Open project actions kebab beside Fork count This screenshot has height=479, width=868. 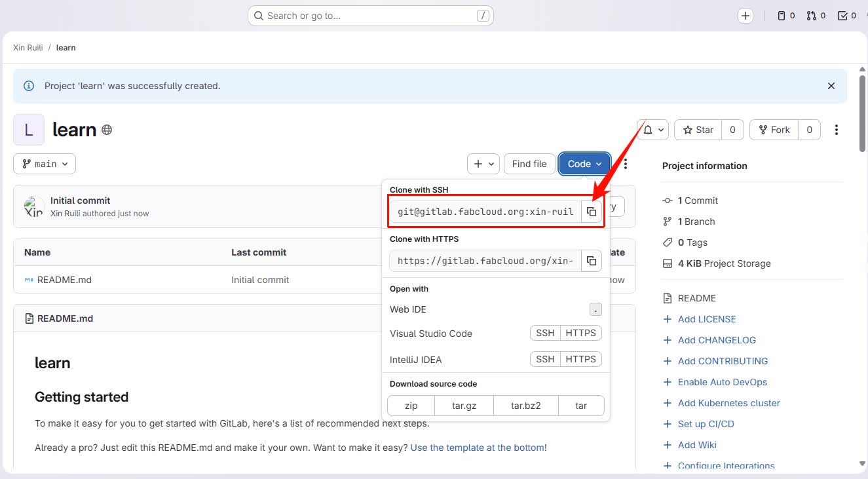[837, 130]
